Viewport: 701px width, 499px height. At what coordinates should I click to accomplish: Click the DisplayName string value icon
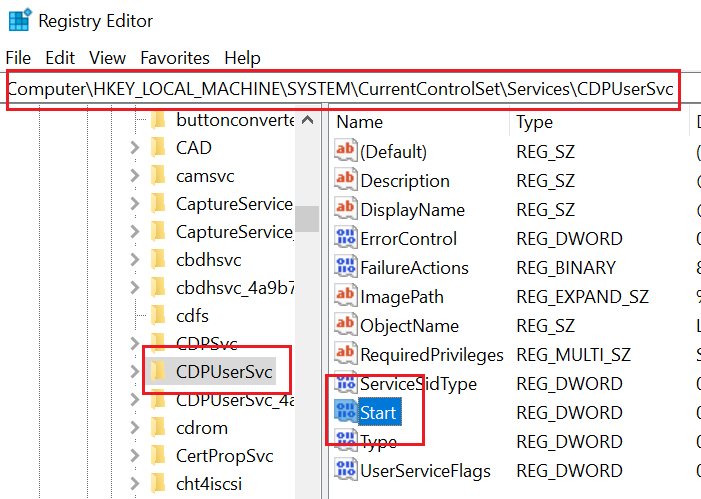346,208
